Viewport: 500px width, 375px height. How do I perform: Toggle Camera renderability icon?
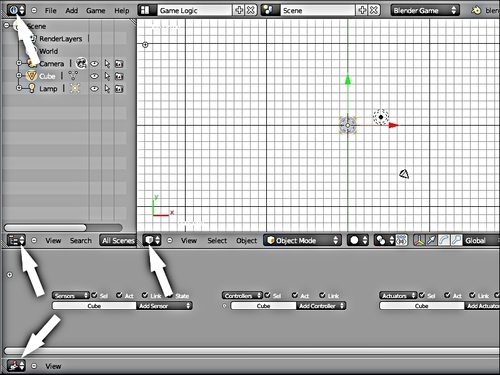pos(119,63)
